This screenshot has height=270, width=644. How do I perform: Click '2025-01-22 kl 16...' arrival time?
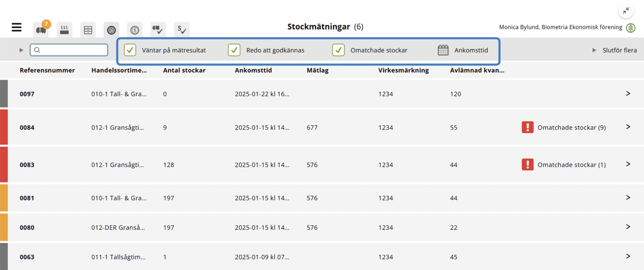click(262, 94)
